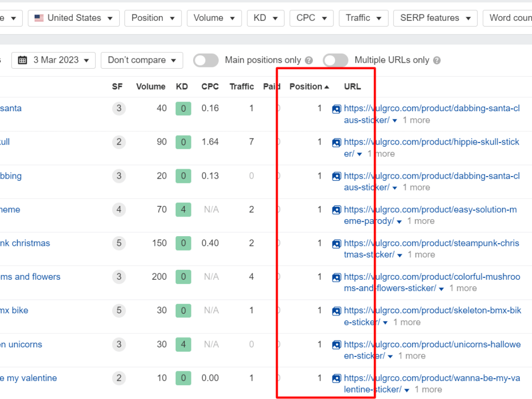Expand URL arrow for steampunk-christmas-sticker

pyautogui.click(x=400, y=255)
